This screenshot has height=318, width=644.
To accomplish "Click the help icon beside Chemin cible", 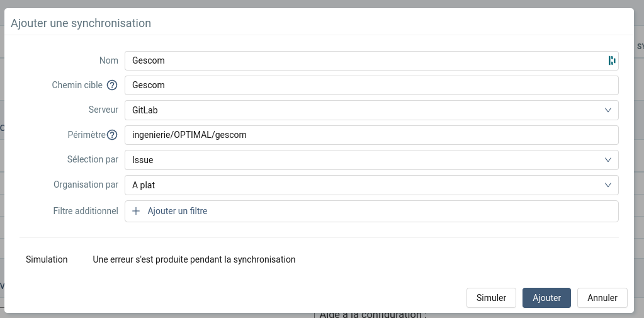I will click(x=112, y=85).
